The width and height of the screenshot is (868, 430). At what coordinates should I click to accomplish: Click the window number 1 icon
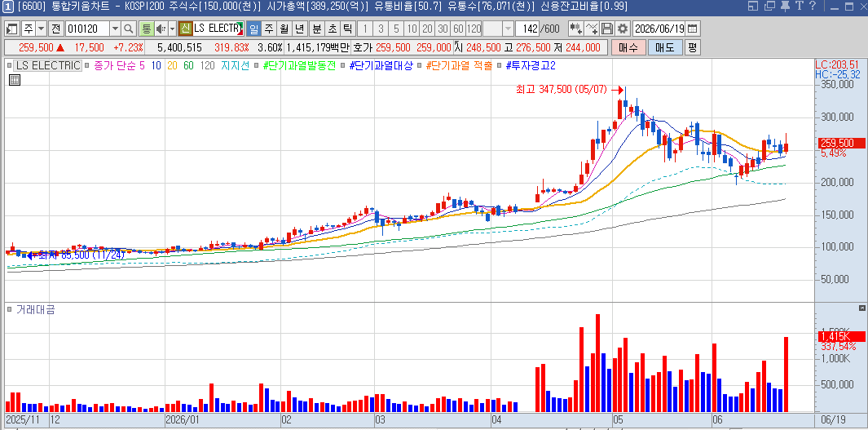tap(7, 7)
